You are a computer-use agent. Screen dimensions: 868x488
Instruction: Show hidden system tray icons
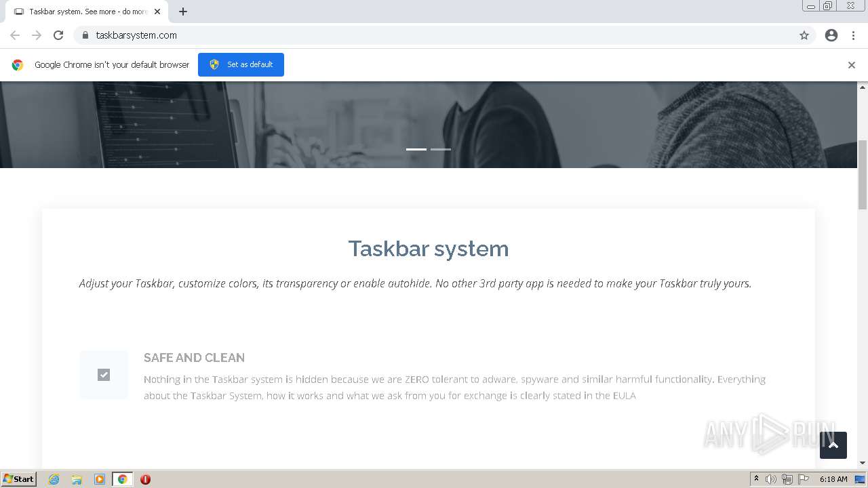756,479
